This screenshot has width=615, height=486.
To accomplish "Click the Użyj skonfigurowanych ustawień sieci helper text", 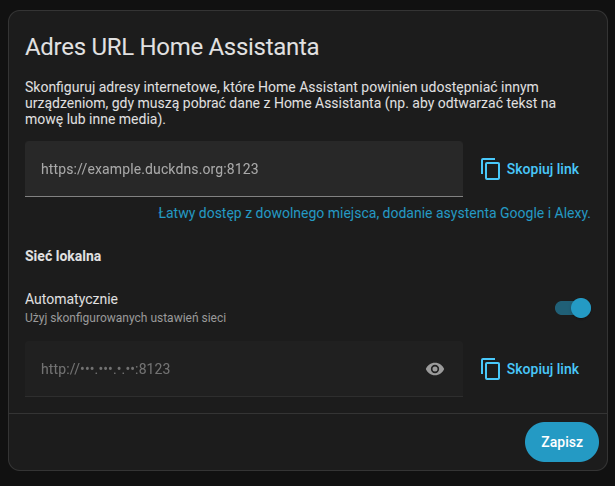I will [x=125, y=318].
